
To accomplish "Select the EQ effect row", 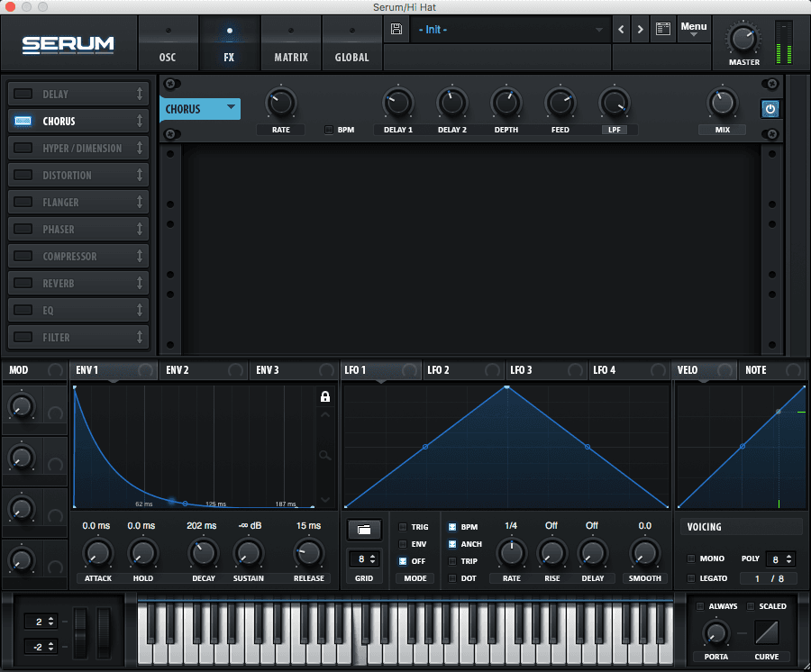I will click(78, 310).
